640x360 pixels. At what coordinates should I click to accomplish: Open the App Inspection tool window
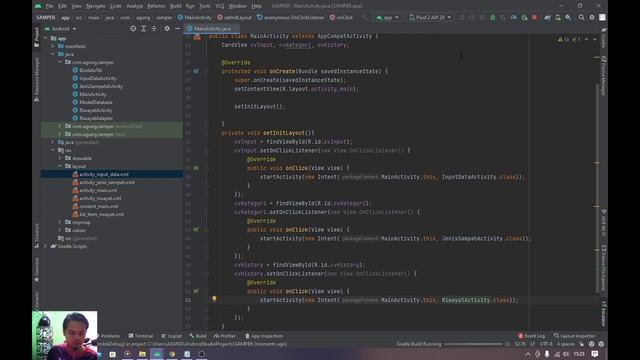(264, 336)
